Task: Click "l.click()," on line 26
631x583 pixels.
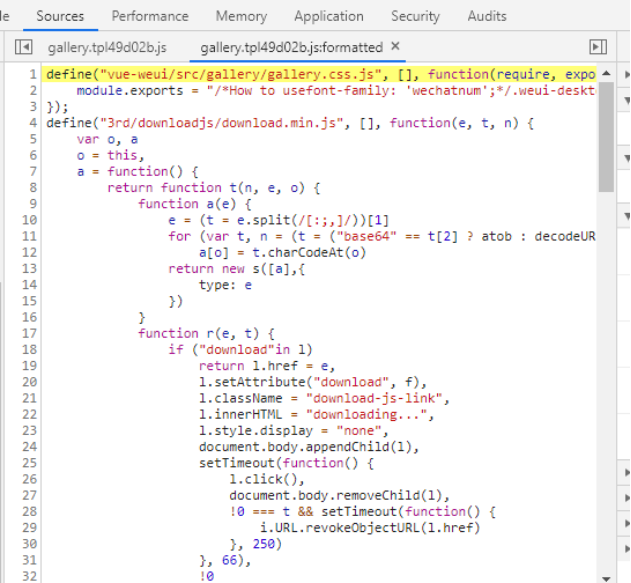Action: pos(267,479)
